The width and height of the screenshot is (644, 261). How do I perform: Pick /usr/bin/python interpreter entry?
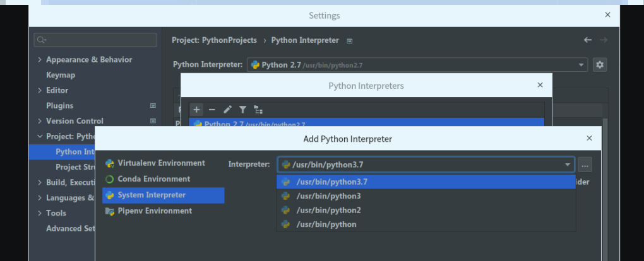(326, 224)
